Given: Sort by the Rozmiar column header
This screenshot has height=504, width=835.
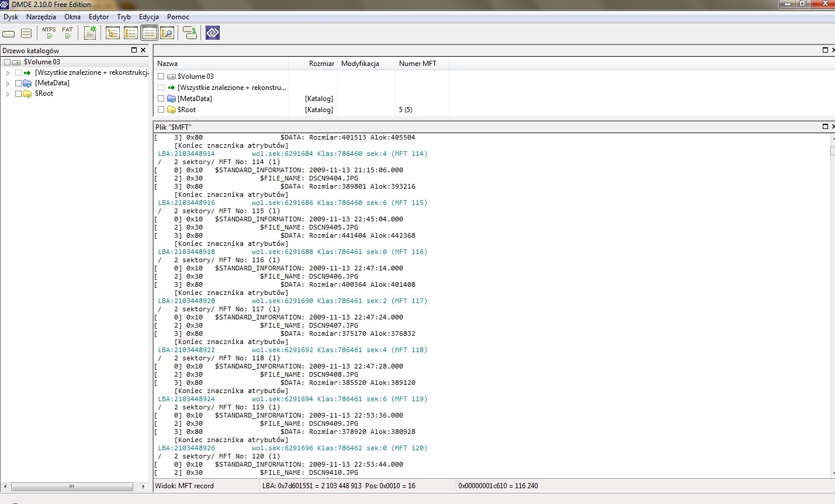Looking at the screenshot, I should coord(313,64).
